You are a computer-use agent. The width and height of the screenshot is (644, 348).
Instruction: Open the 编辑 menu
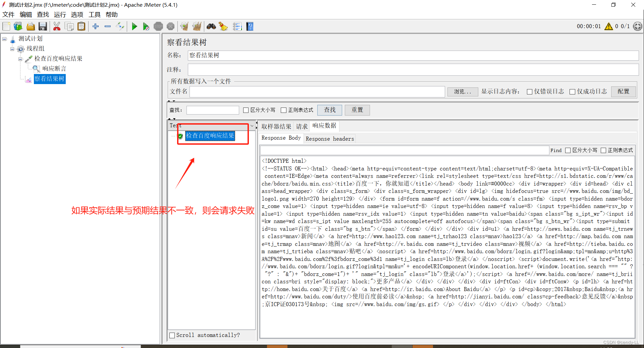[26, 14]
